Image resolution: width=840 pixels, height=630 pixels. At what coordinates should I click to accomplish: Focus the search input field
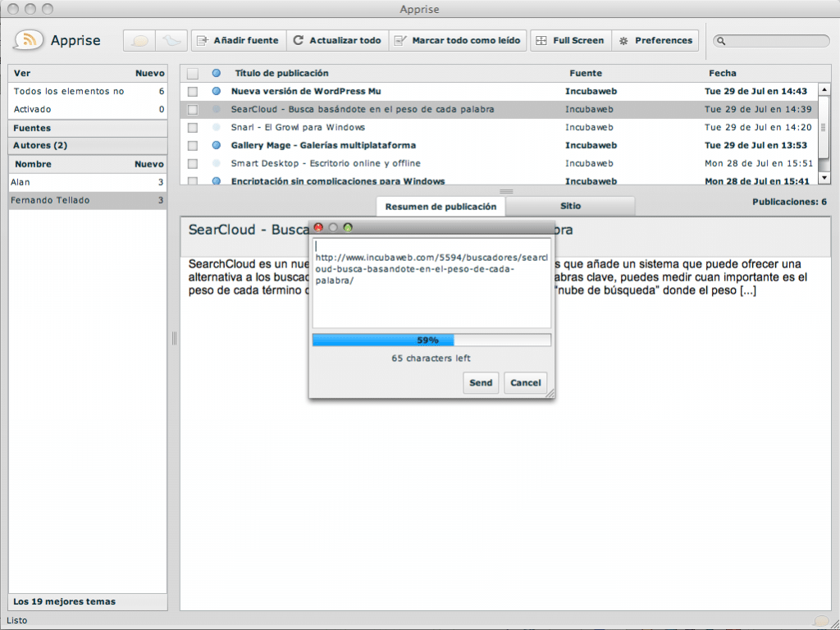771,41
